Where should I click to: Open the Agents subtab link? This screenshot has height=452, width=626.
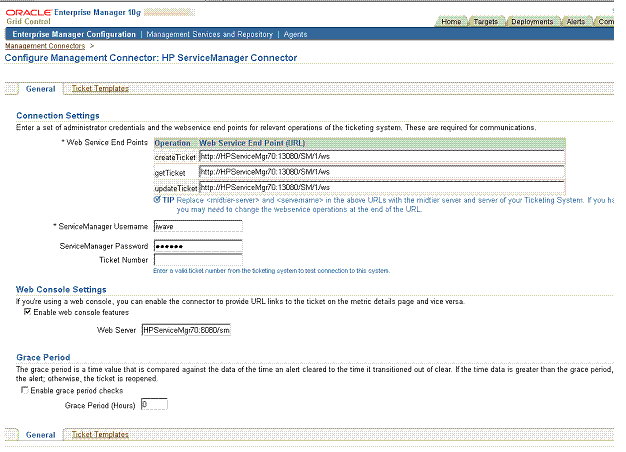[295, 34]
